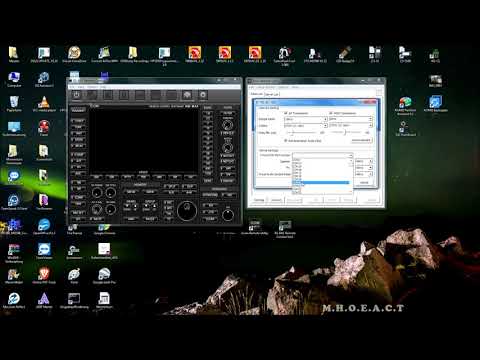Select the first tab in the remote utility window
Image resolution: width=480 pixels, height=360 pixels.
coord(256,94)
